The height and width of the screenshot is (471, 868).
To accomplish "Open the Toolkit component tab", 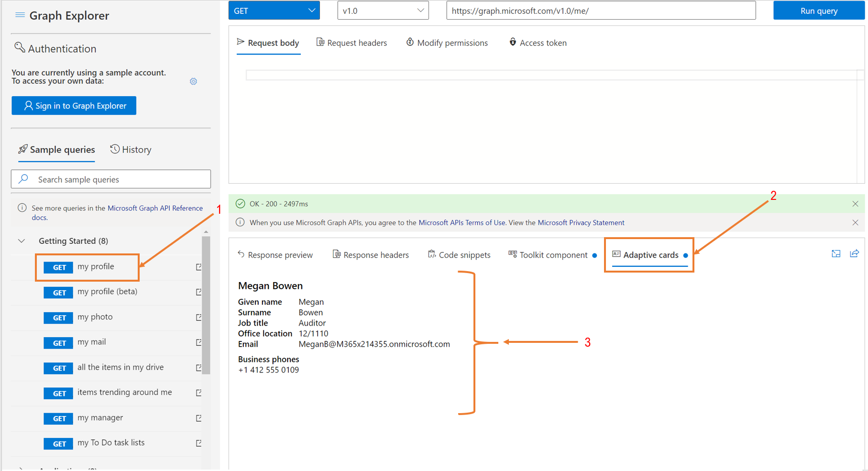I will 552,255.
